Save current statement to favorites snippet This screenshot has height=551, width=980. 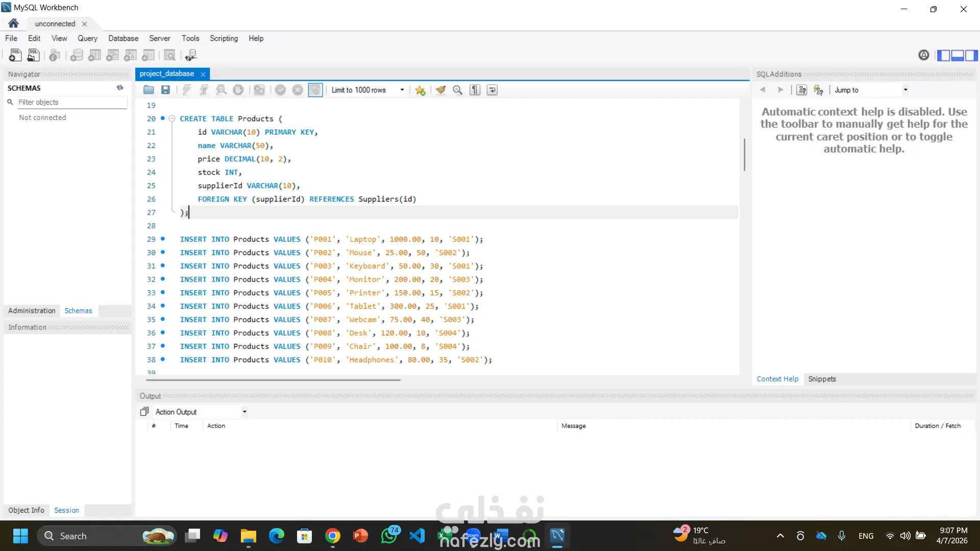420,90
